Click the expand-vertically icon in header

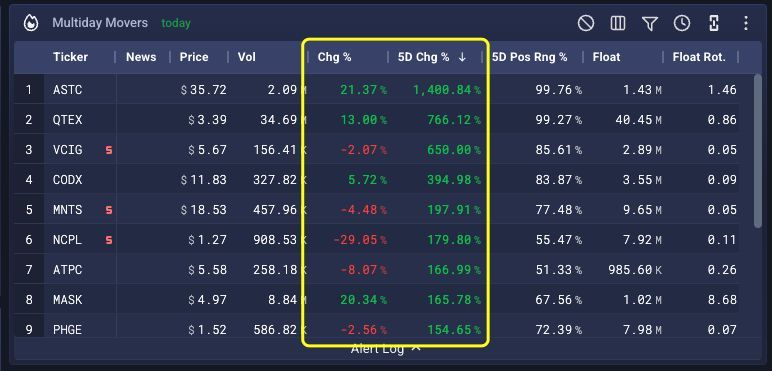[x=714, y=23]
